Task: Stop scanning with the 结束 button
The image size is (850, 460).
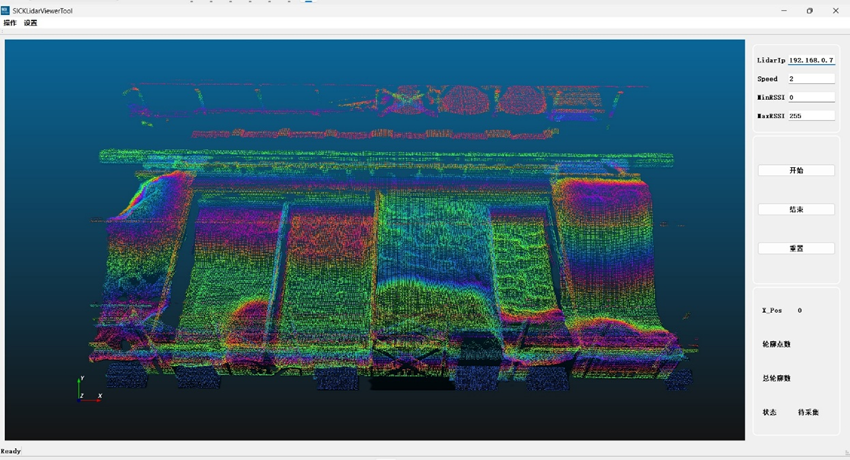Action: click(x=796, y=209)
